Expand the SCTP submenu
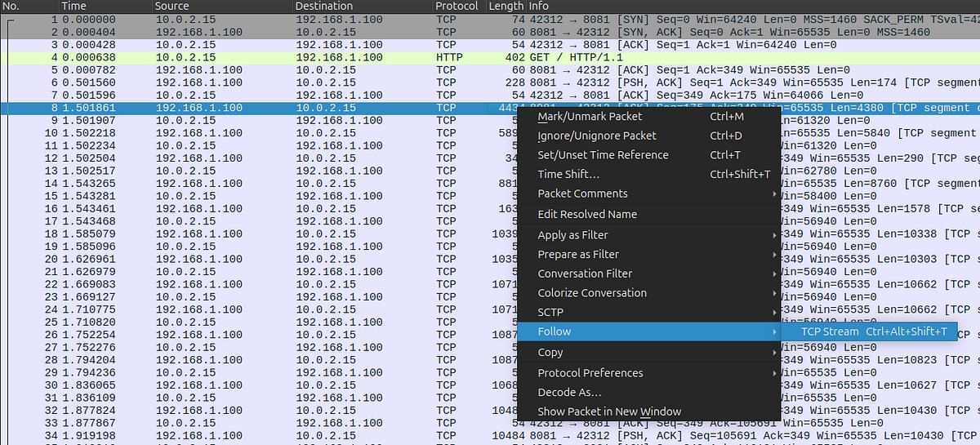980x445 pixels. (649, 312)
